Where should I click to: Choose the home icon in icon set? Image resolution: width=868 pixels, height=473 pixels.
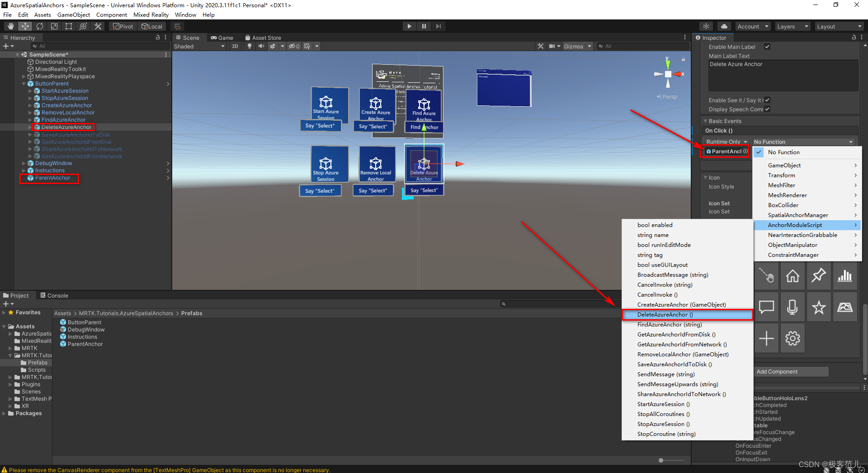point(793,276)
